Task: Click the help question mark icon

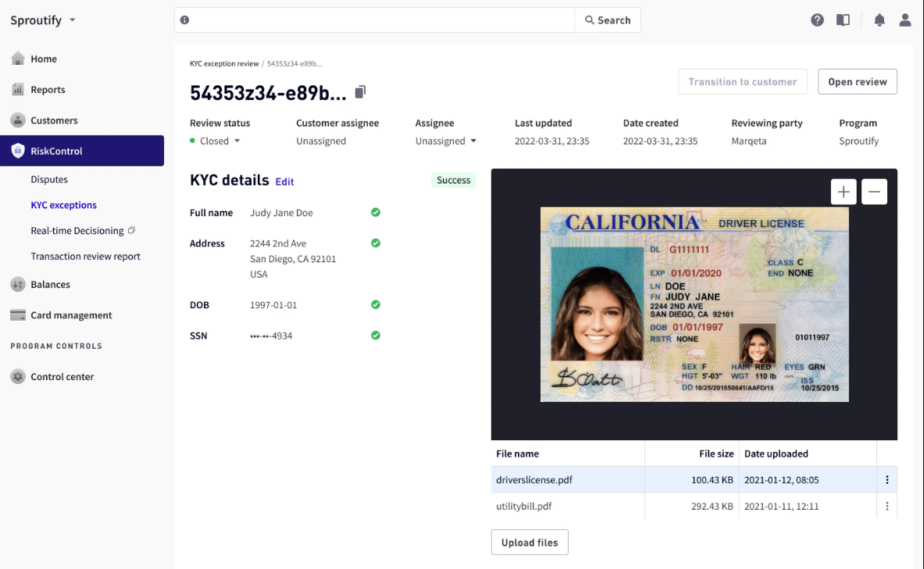Action: pos(817,20)
